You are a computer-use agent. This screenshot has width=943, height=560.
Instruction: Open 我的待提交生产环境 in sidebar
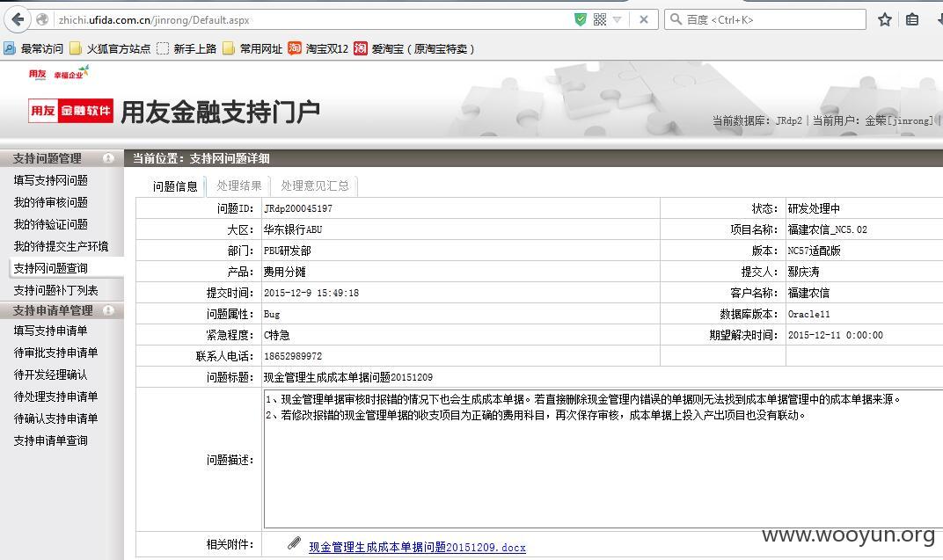pyautogui.click(x=61, y=246)
